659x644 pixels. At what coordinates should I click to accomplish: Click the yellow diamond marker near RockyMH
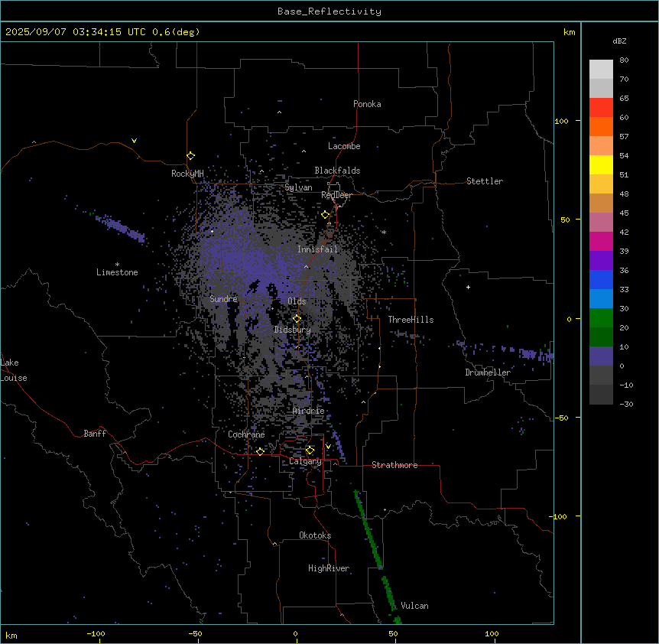click(x=190, y=156)
